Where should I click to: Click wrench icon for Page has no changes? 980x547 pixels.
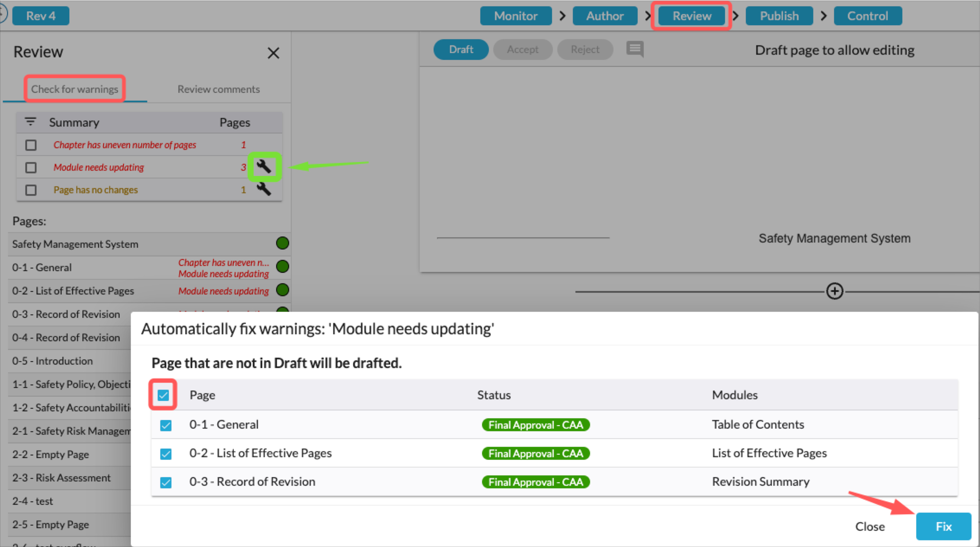pyautogui.click(x=263, y=189)
